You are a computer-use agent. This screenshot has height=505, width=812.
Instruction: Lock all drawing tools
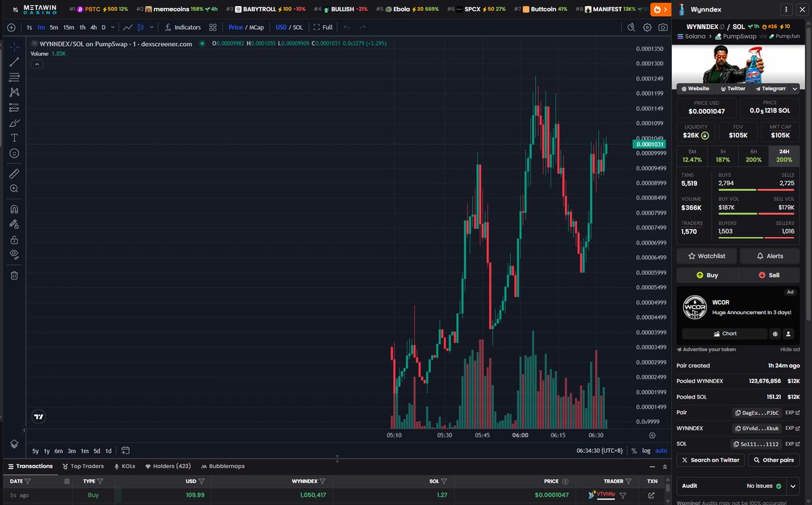point(14,239)
